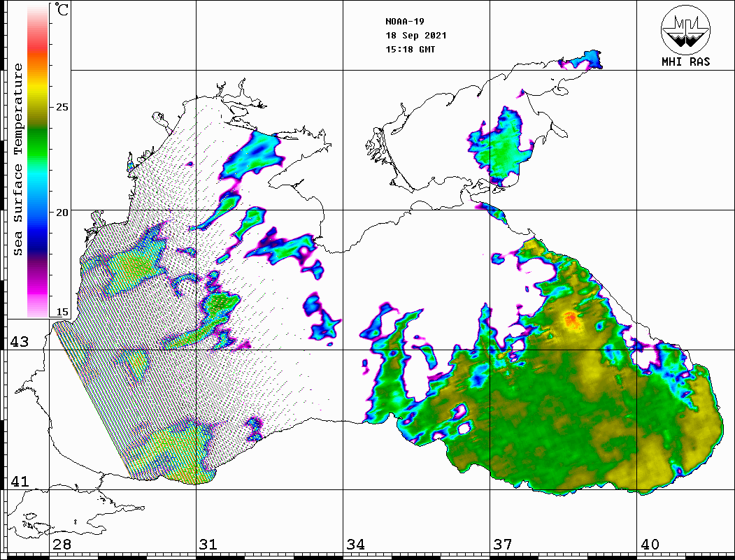Click the 'Sea Surface Temperature' legend title
The width and height of the screenshot is (735, 560).
tap(17, 159)
